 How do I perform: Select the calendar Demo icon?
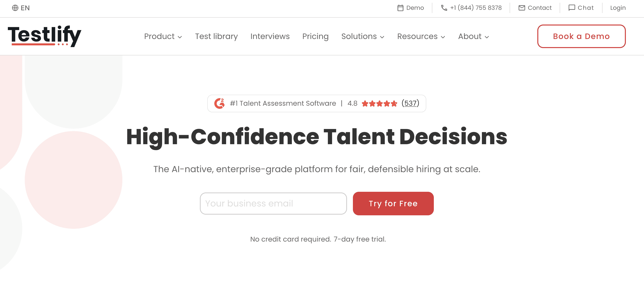400,8
